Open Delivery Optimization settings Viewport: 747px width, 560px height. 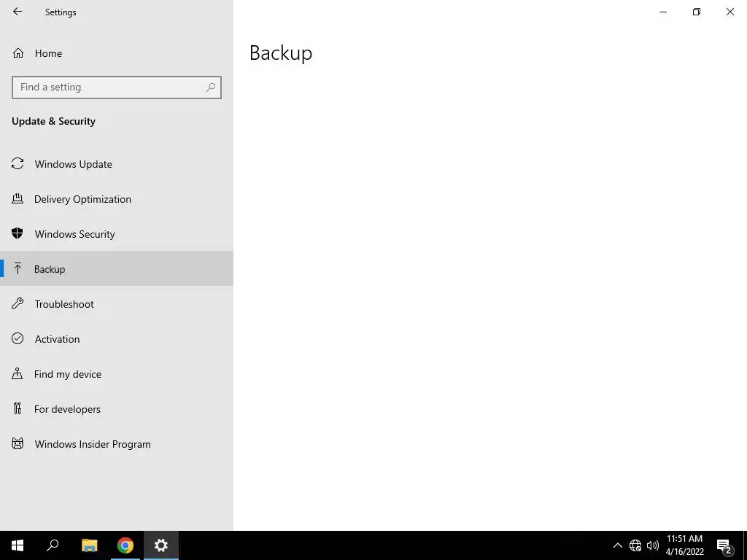[117, 199]
